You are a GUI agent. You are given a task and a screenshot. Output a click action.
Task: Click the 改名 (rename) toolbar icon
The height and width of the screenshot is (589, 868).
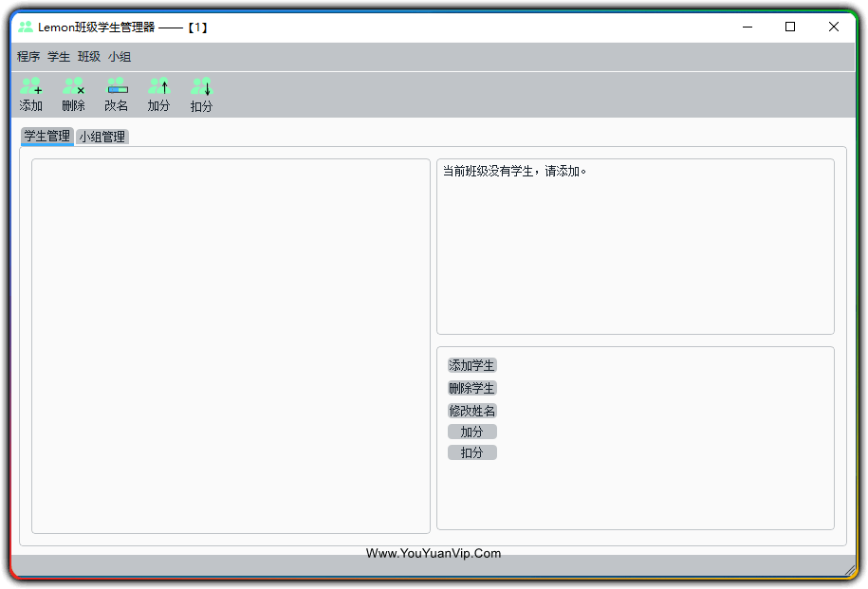pyautogui.click(x=117, y=87)
